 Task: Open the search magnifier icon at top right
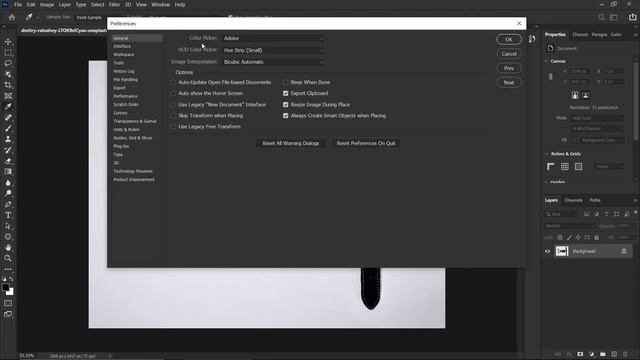601,17
